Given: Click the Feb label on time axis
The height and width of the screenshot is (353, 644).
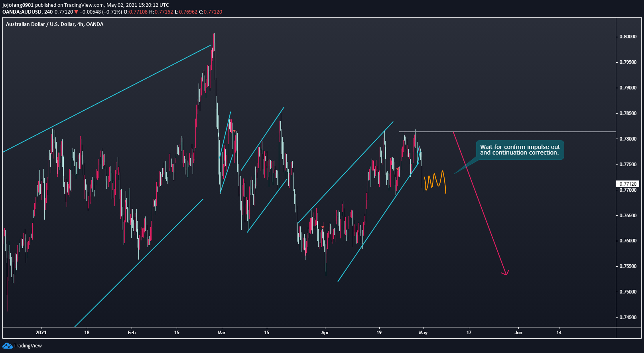Looking at the screenshot, I should point(132,333).
